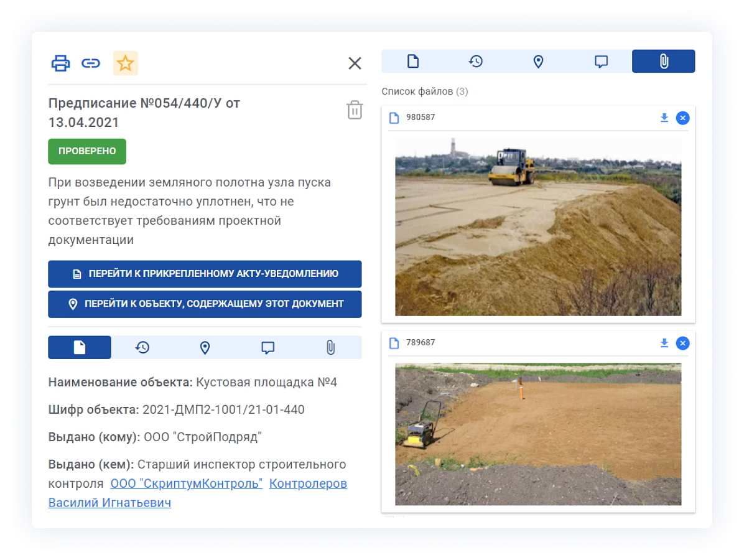Click the violation description paragraph
The height and width of the screenshot is (560, 744).
(x=189, y=211)
